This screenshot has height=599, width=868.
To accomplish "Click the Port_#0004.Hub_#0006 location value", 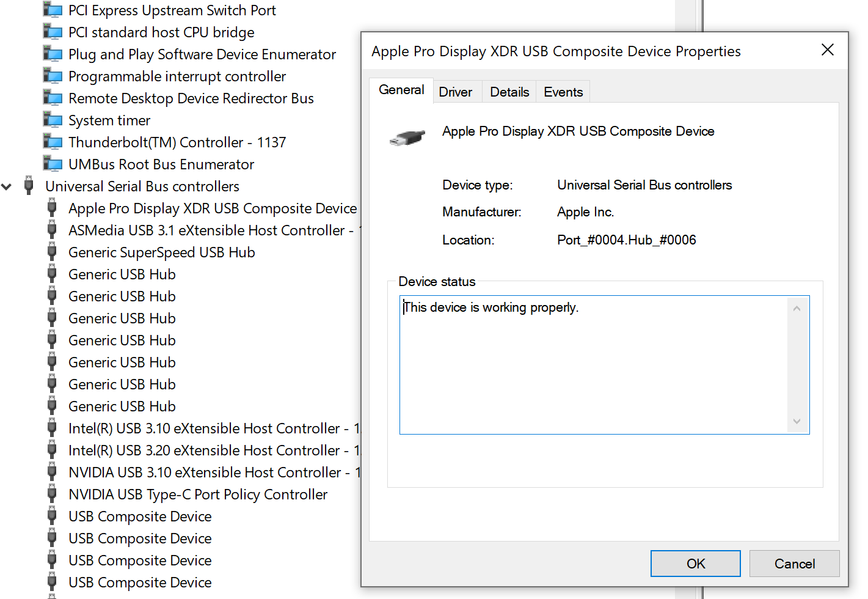I will [627, 240].
